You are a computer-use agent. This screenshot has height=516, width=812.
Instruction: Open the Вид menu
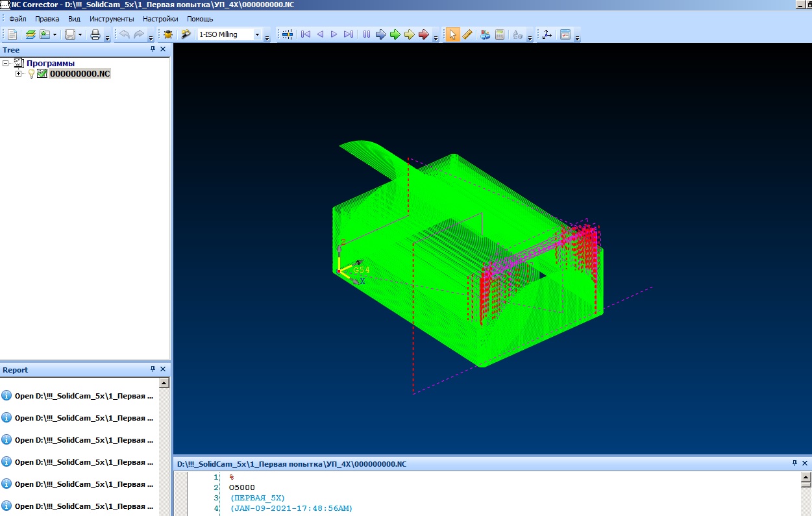pos(75,19)
